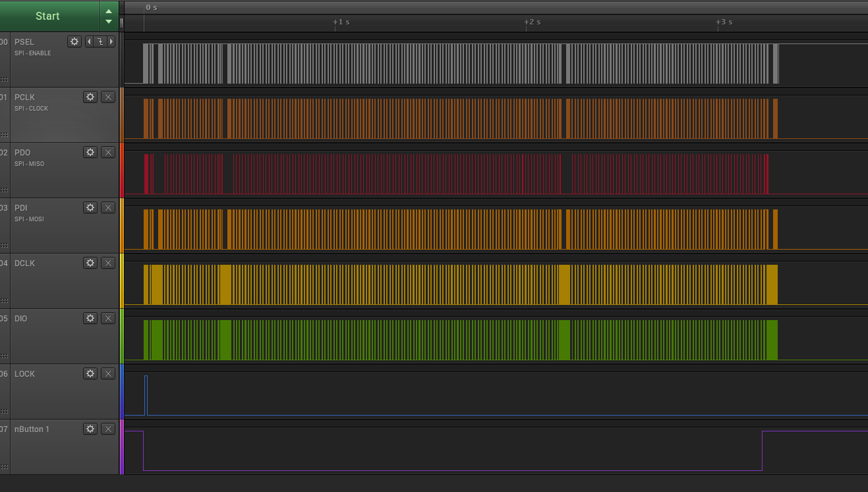Jump to next edge on PSEL
The image size is (868, 492).
pos(111,41)
